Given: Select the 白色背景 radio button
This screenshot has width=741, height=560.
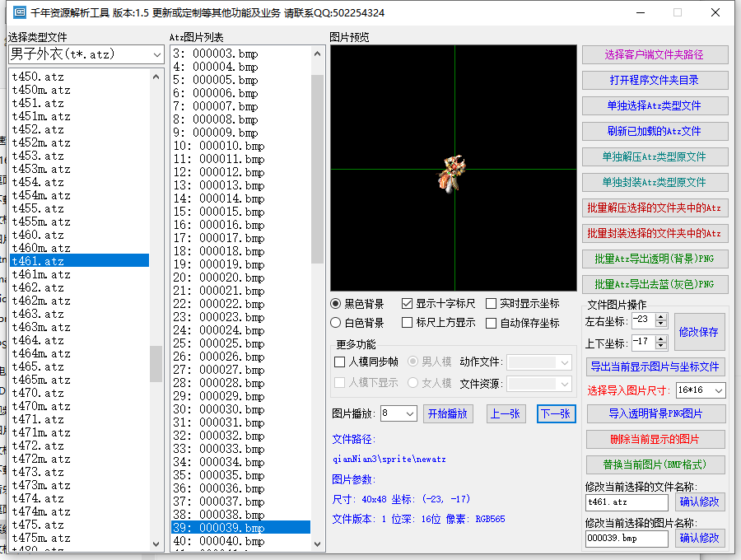Looking at the screenshot, I should pyautogui.click(x=336, y=323).
